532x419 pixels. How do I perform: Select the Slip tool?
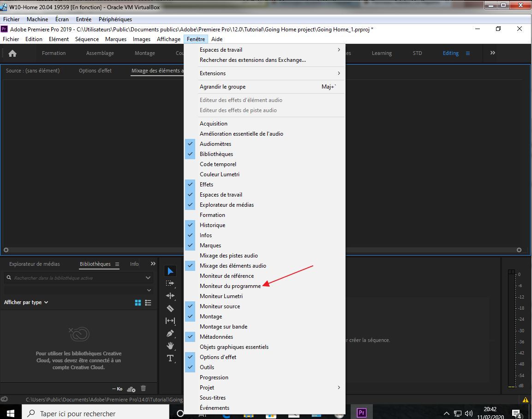click(x=170, y=321)
